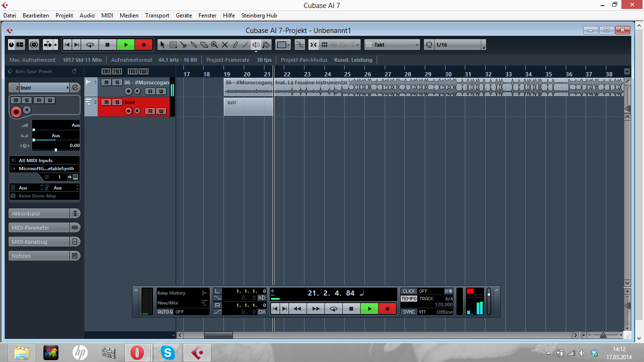Mute the 06 - #Moroccogang audio track
Viewport: 644px width, 362px height.
coord(106,82)
